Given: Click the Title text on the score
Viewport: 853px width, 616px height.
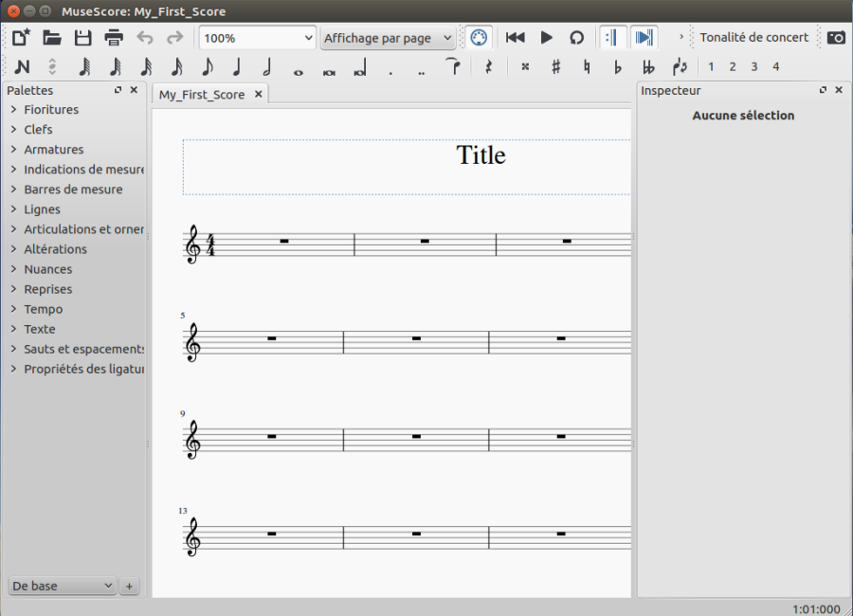Looking at the screenshot, I should (x=481, y=155).
